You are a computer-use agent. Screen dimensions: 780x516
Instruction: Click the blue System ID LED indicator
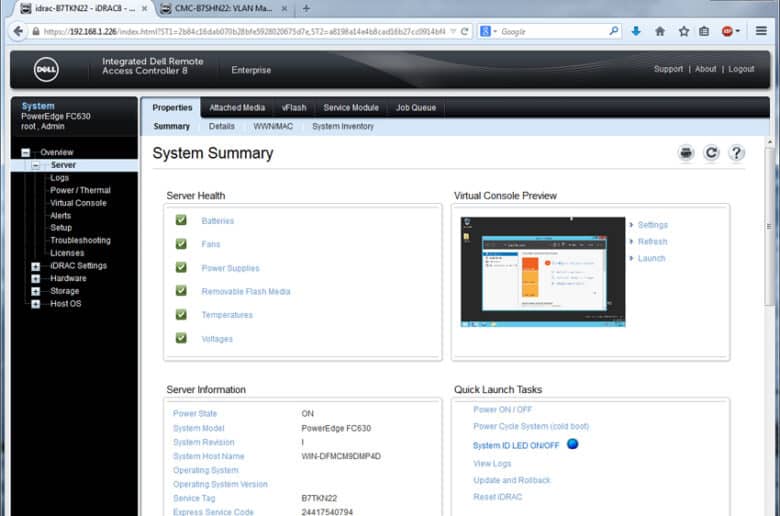(573, 444)
